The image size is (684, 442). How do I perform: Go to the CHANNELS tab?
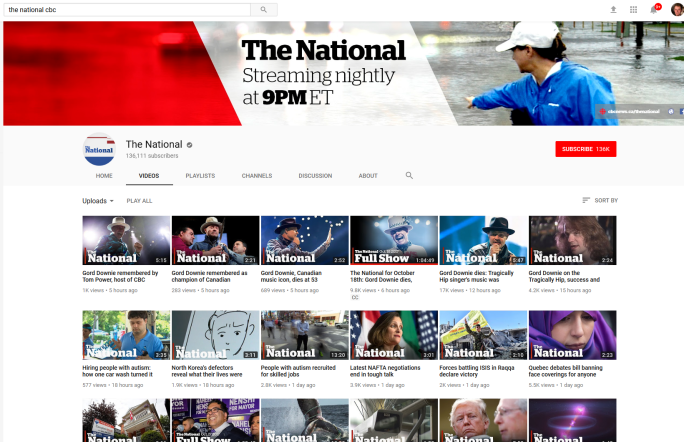[x=257, y=176]
